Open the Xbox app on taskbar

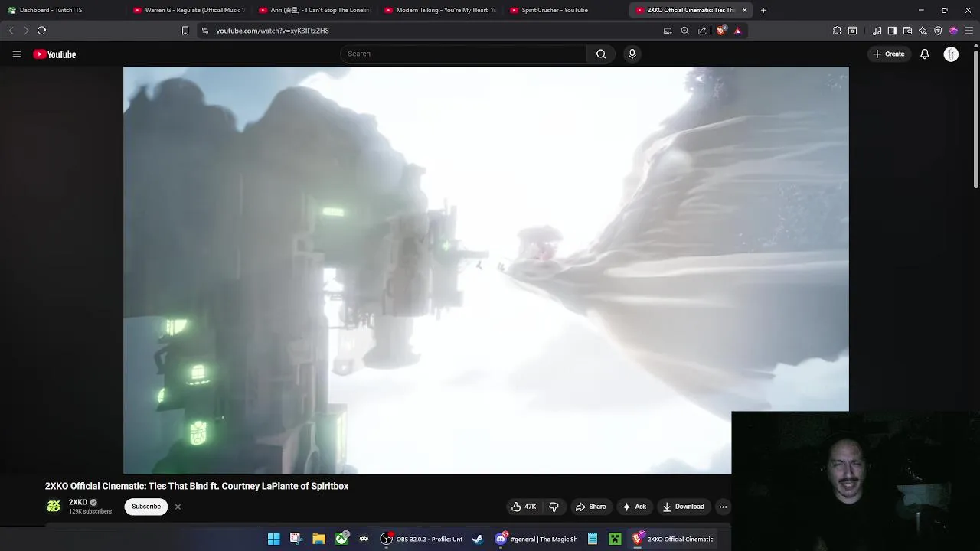341,539
